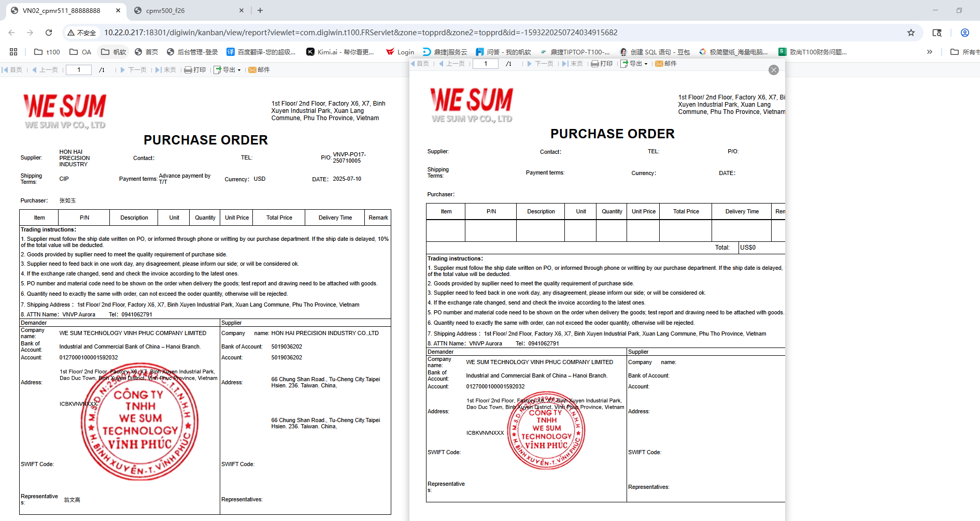Click the browser back arrow
980x521 pixels.
11,33
